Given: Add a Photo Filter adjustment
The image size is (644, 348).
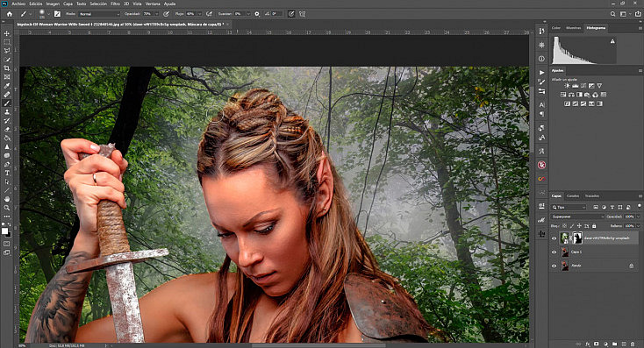Looking at the screenshot, I should click(587, 95).
